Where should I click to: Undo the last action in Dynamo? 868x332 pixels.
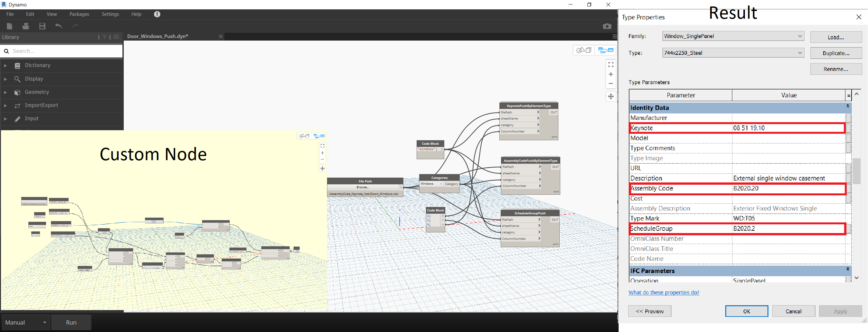pos(59,26)
